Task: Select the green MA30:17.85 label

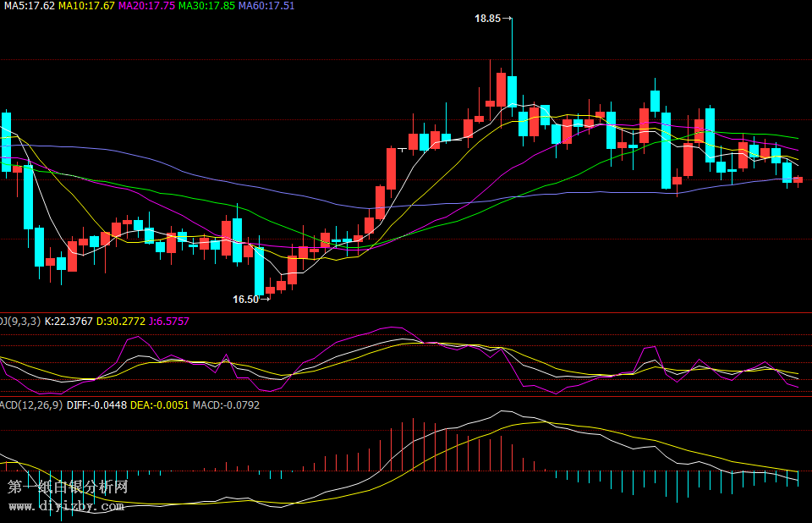Action: 207,6
